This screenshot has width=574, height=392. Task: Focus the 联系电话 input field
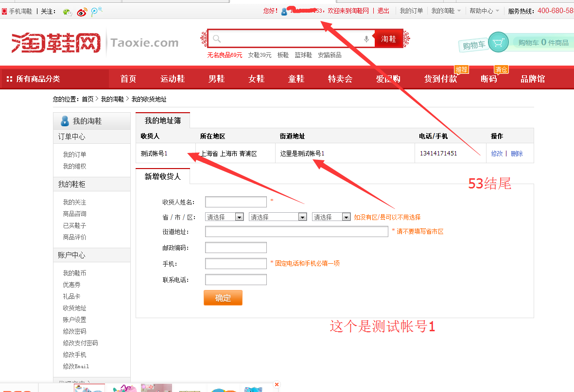coord(236,280)
